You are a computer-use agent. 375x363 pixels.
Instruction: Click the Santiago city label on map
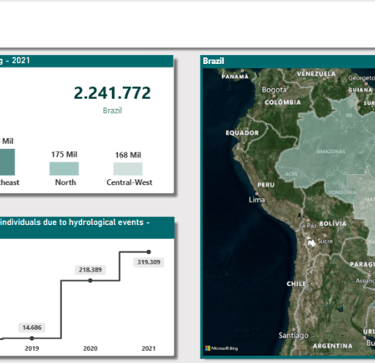pos(293,335)
